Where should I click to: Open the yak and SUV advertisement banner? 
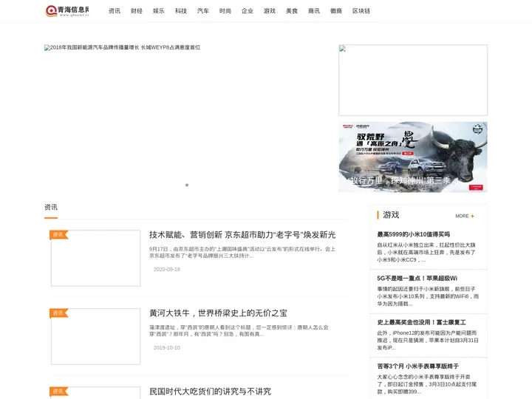[x=413, y=157]
